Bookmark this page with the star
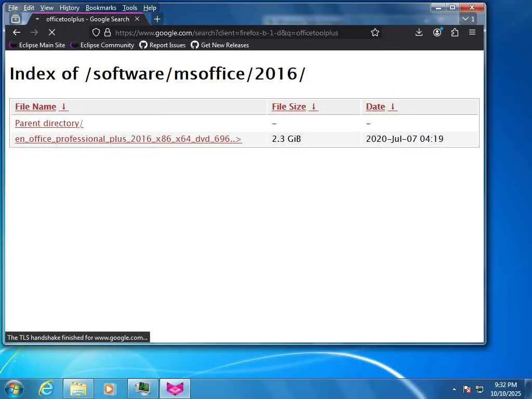532x399 pixels. tap(375, 33)
